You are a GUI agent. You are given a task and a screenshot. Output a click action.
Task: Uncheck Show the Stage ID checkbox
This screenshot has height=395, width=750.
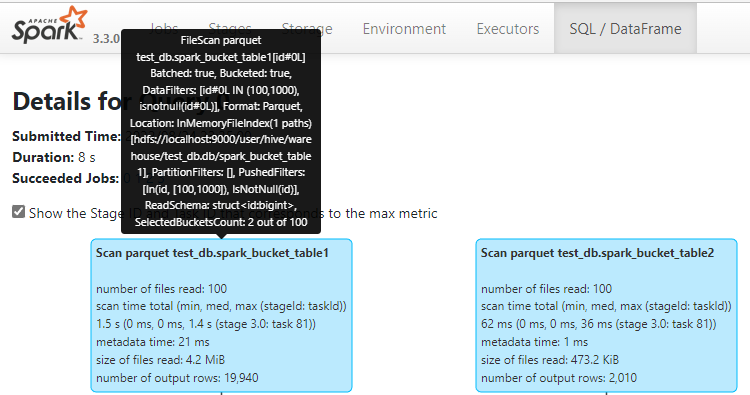coord(18,211)
